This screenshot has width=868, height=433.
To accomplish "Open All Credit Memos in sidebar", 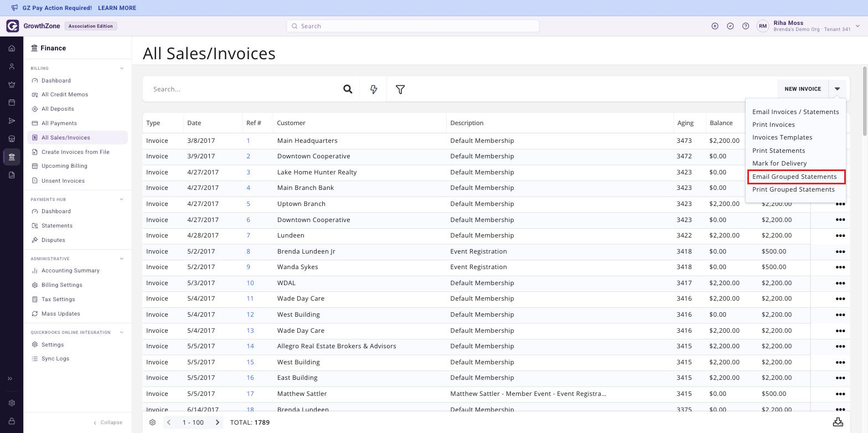I will click(x=65, y=95).
